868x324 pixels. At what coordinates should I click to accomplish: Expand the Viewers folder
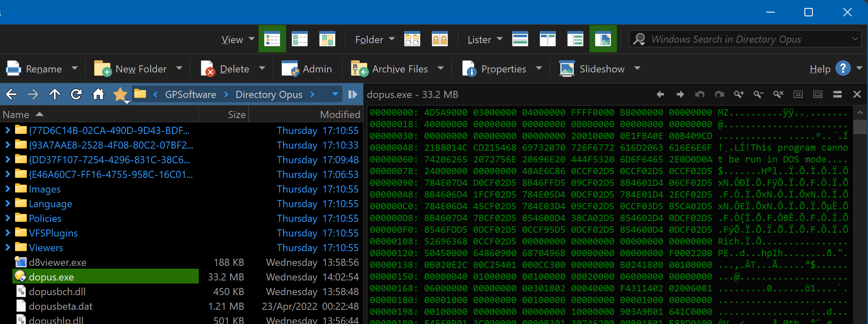click(x=8, y=247)
